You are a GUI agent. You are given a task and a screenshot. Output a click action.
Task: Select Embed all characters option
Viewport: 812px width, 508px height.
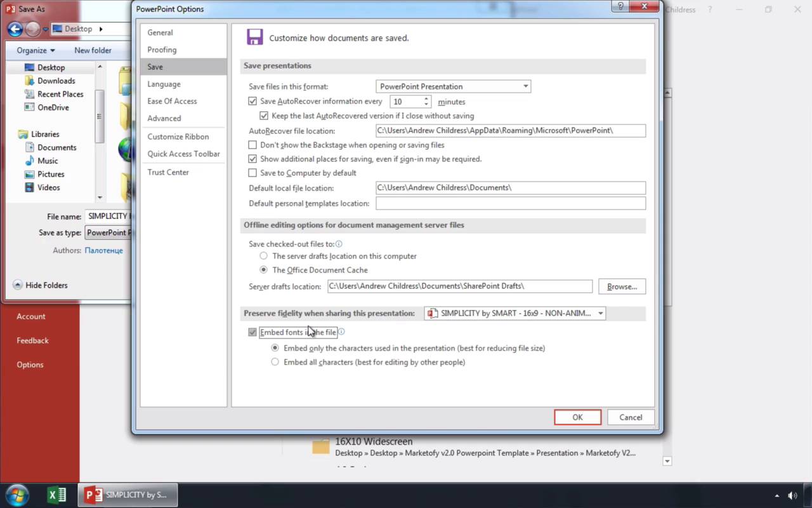coord(275,362)
